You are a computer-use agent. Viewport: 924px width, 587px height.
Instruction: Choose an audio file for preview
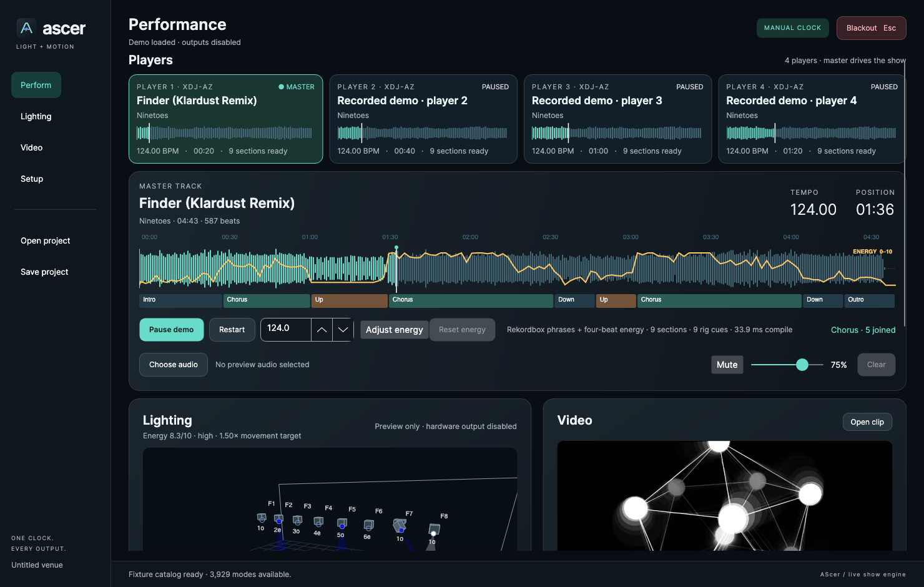click(174, 365)
